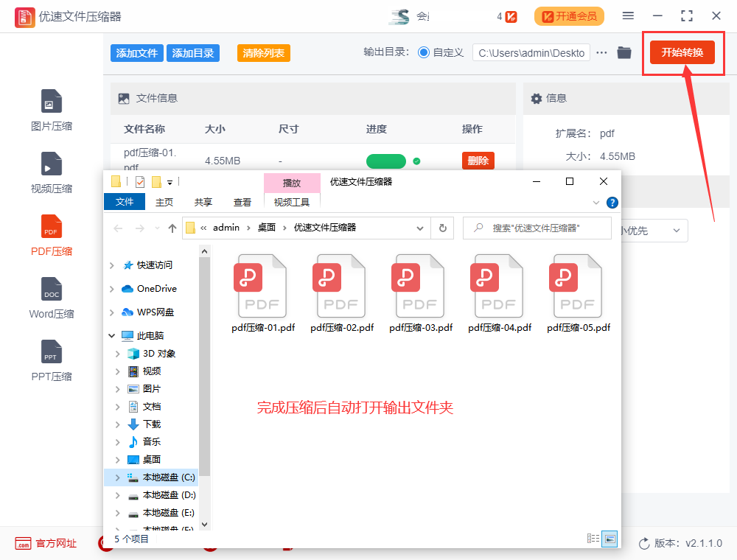
Task: Click the admin breadcrumb in address bar
Action: (x=226, y=228)
